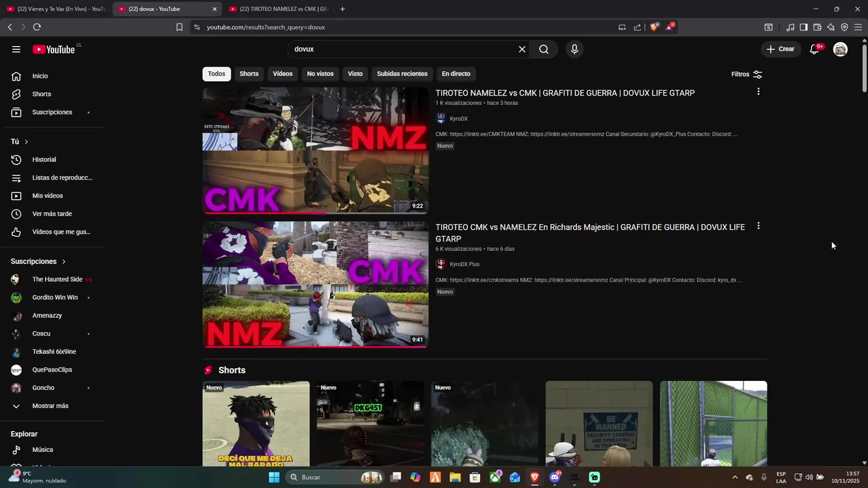Open Amenazzy subscription channel
This screenshot has width=868, height=488.
pos(54,316)
